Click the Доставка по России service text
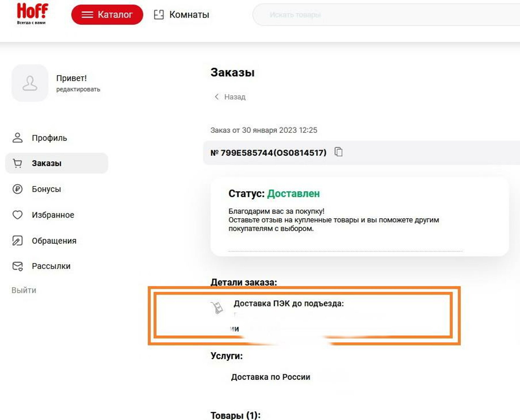Image resolution: width=520 pixels, height=420 pixels. tap(271, 377)
